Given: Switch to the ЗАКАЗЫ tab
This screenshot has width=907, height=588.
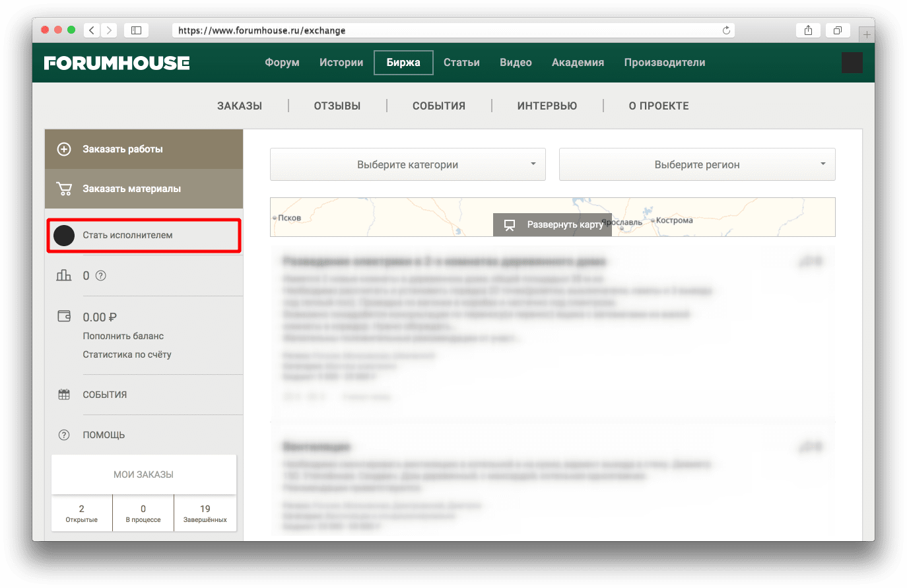Looking at the screenshot, I should (240, 106).
